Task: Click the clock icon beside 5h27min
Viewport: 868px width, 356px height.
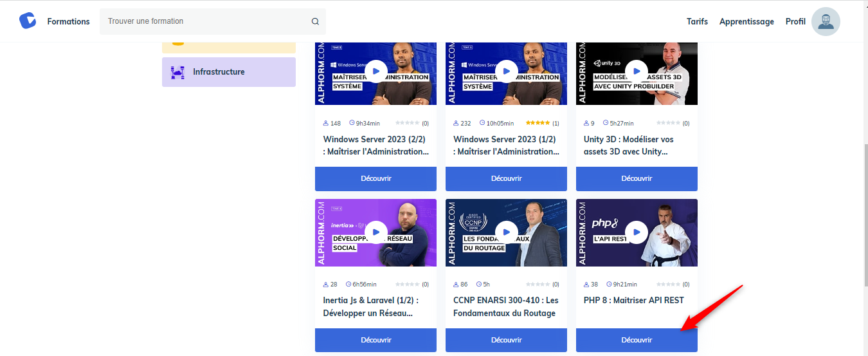Action: click(605, 123)
